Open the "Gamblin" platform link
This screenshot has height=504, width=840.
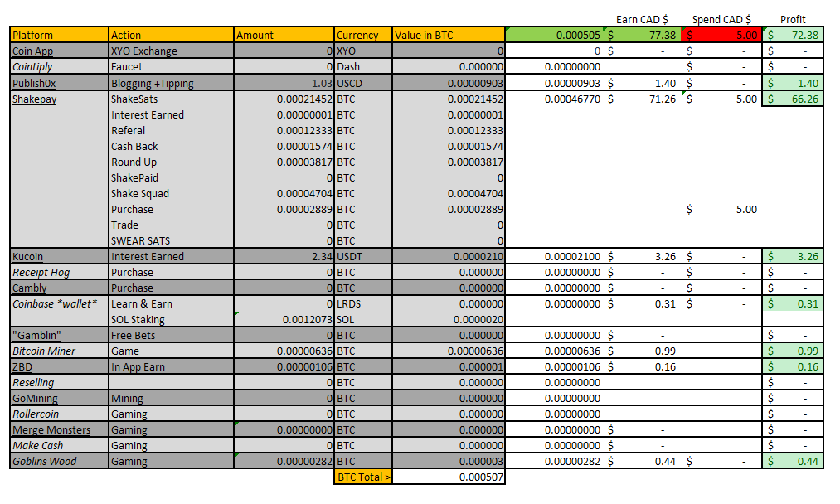(36, 335)
